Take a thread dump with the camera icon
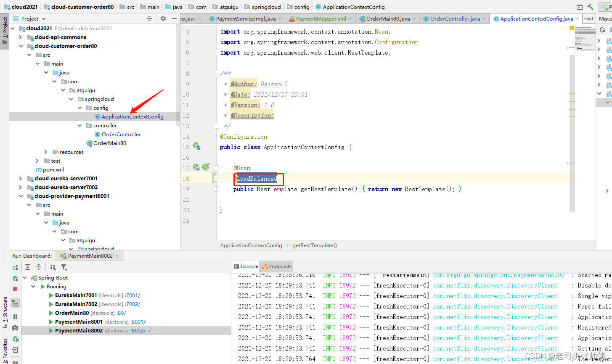This screenshot has height=364, width=612. pos(15,327)
